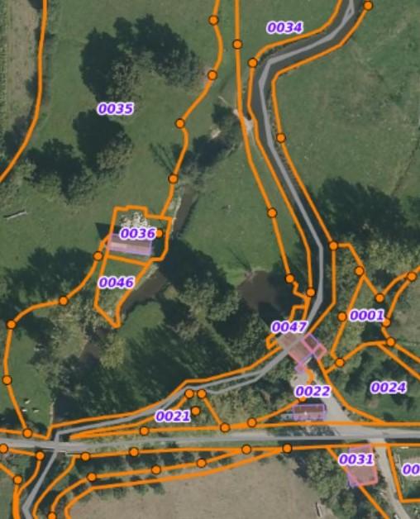The image size is (420, 519).
Task: Select the node on parcel 0036's left boundary
Action: point(98,256)
